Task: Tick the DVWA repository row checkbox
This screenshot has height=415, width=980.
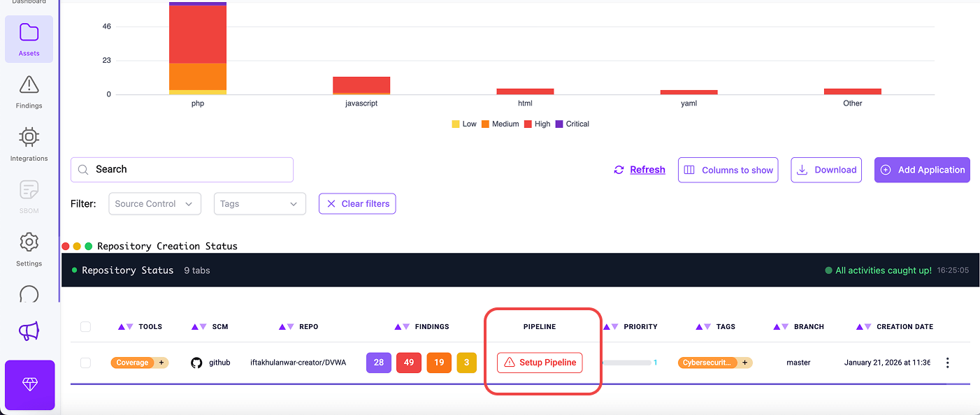Action: tap(85, 363)
